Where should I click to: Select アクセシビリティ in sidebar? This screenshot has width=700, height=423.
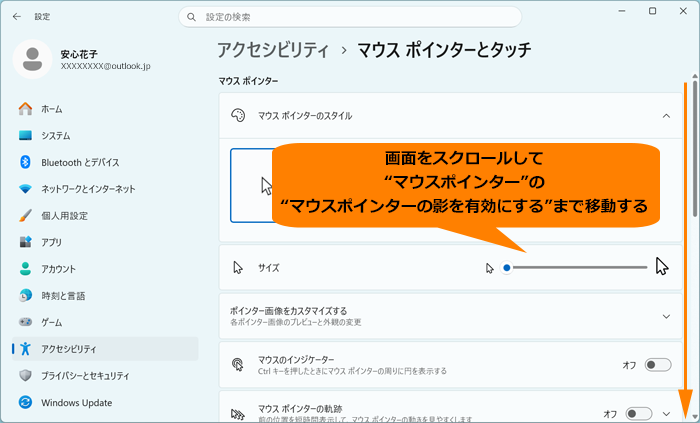pos(105,348)
